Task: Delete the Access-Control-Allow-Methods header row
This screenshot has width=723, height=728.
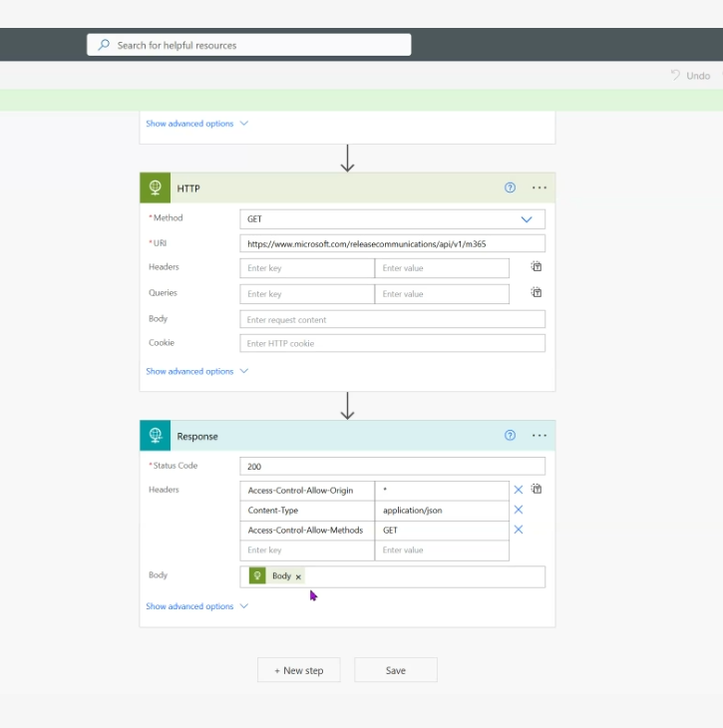Action: [x=519, y=530]
